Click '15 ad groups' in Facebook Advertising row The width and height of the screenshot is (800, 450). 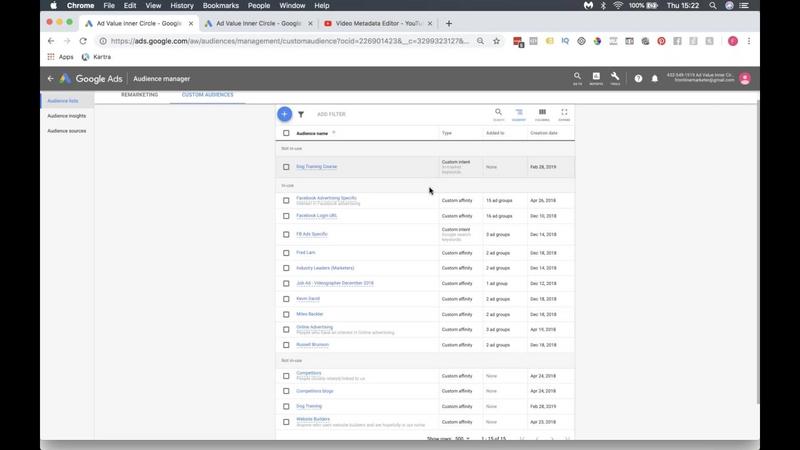[499, 201]
